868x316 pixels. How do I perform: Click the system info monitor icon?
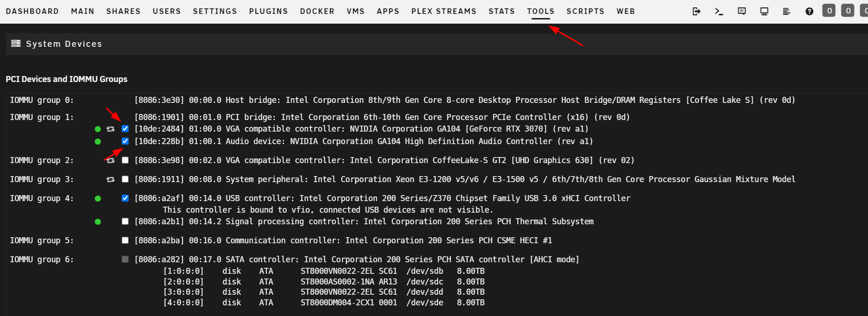(x=764, y=11)
